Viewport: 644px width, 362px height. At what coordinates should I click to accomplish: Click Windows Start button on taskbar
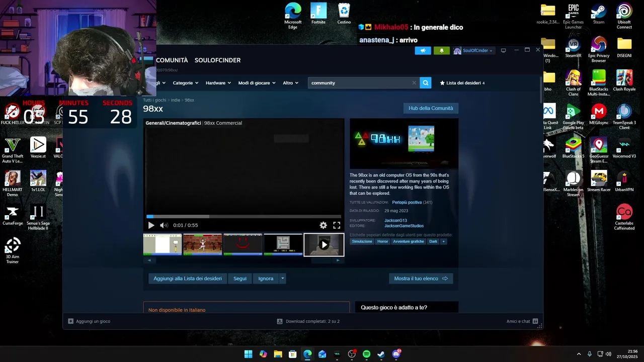pyautogui.click(x=248, y=354)
